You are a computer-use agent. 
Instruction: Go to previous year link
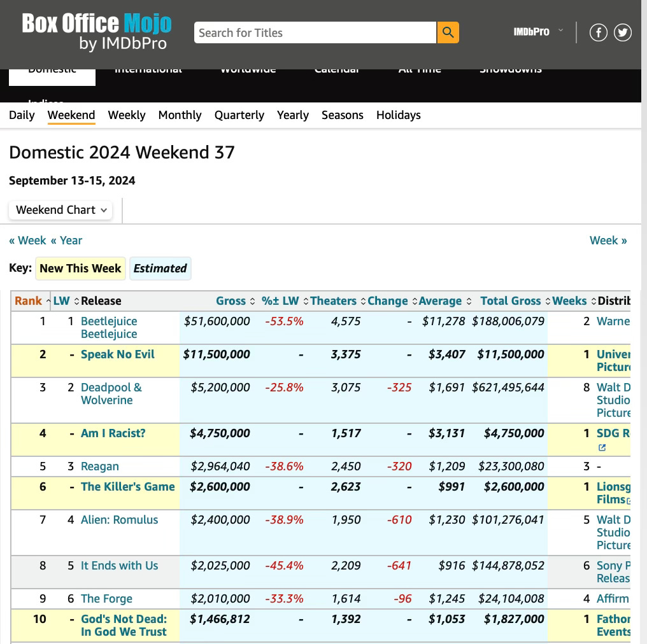(66, 241)
